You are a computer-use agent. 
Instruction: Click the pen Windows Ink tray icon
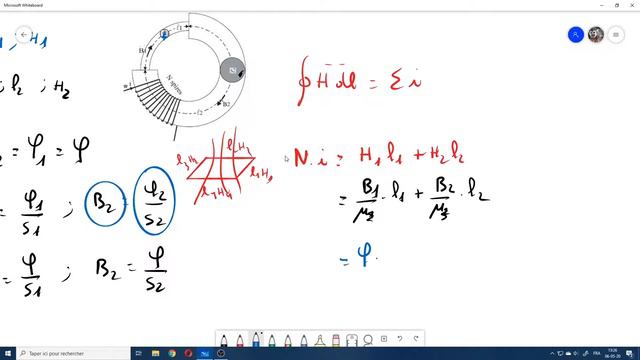[x=586, y=353]
